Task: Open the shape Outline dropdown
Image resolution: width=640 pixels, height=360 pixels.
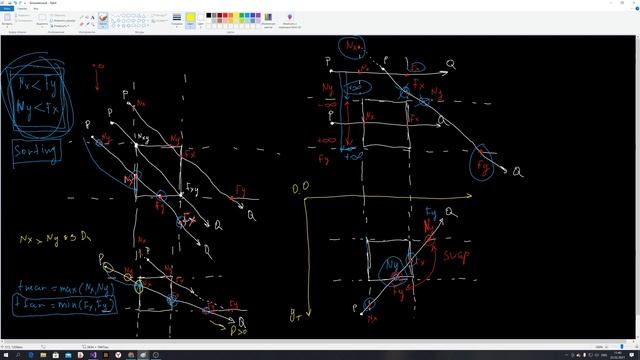Action: point(158,15)
